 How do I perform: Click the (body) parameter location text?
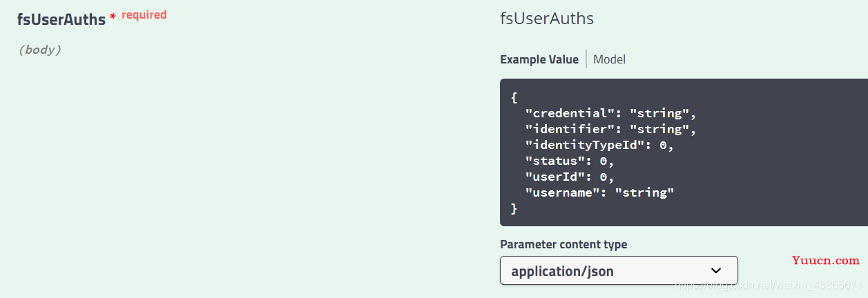click(x=40, y=50)
